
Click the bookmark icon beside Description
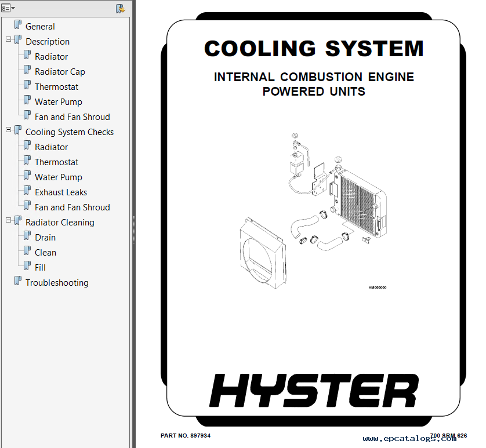pyautogui.click(x=18, y=40)
